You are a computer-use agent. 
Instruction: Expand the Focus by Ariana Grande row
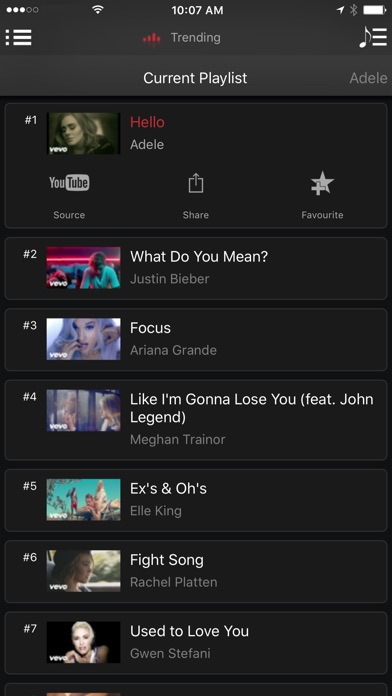[196, 340]
